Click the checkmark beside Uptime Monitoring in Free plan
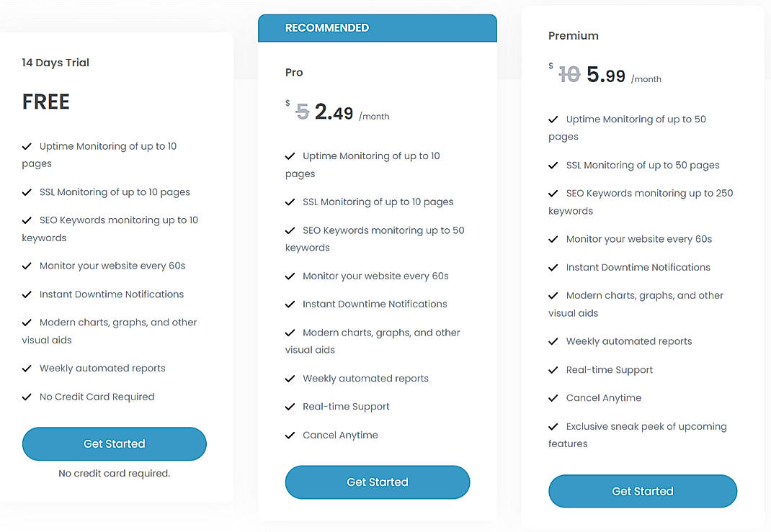The image size is (771, 532). pos(26,145)
